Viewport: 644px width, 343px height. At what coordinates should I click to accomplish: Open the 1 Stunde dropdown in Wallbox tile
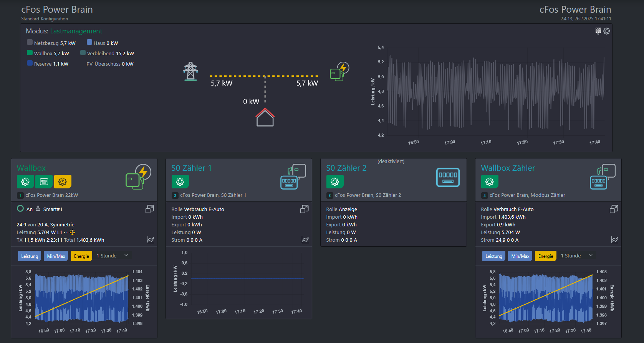click(113, 256)
